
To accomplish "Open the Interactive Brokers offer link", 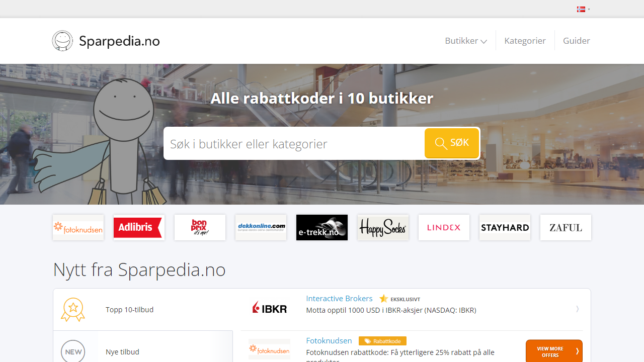I will [339, 299].
